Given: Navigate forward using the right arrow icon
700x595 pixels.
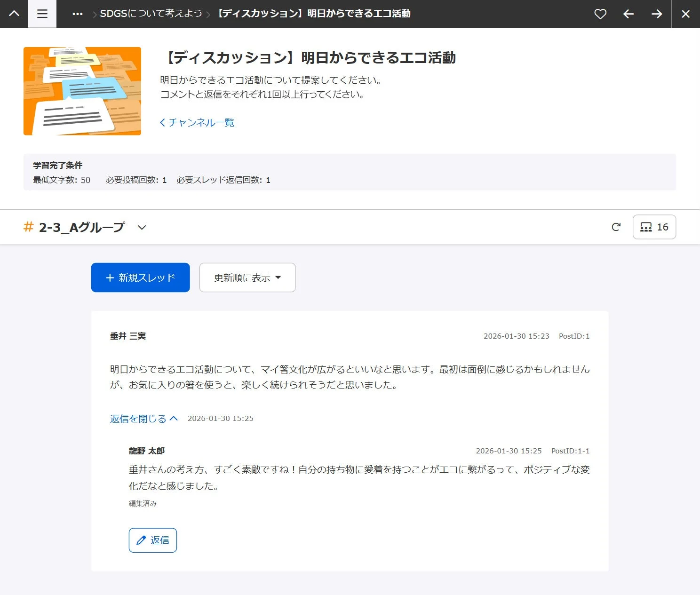Looking at the screenshot, I should 657,14.
